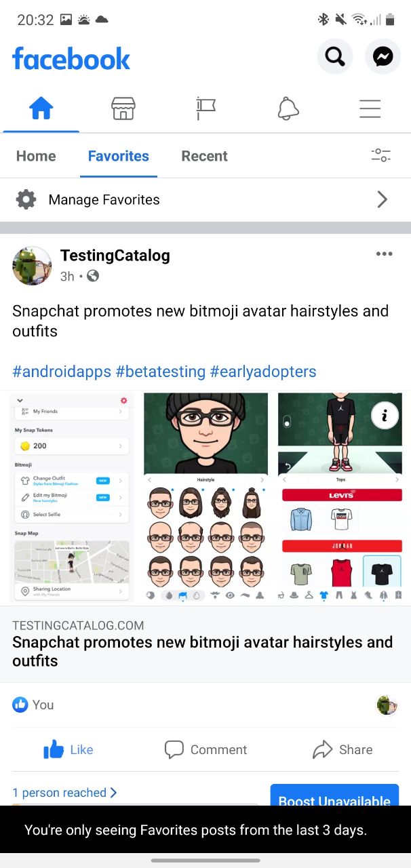Open the hamburger menu
Viewport: 411px width, 868px height.
[x=370, y=108]
